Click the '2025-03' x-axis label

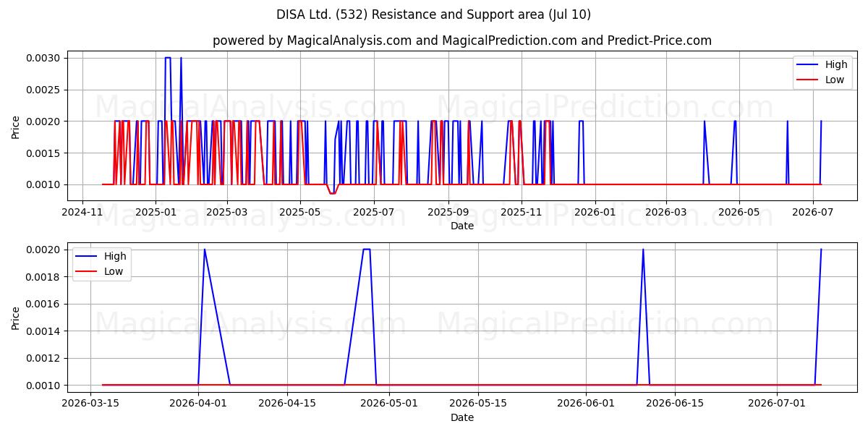tap(227, 212)
